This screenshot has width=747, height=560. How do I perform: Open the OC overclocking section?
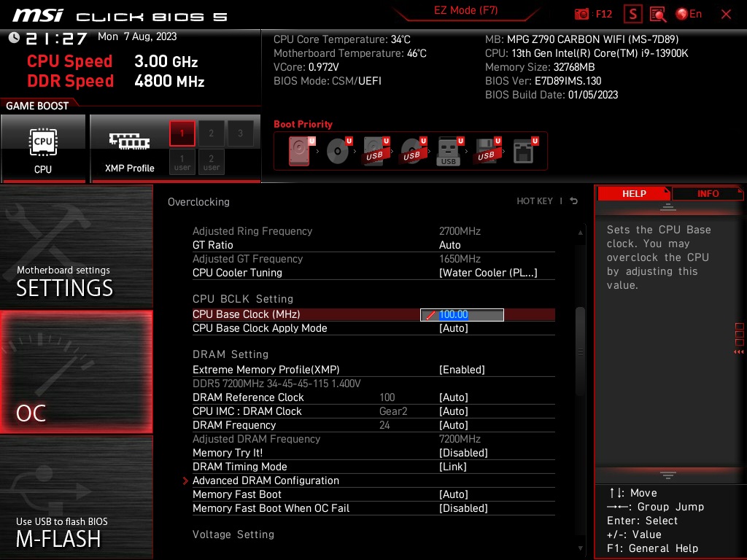[76, 372]
